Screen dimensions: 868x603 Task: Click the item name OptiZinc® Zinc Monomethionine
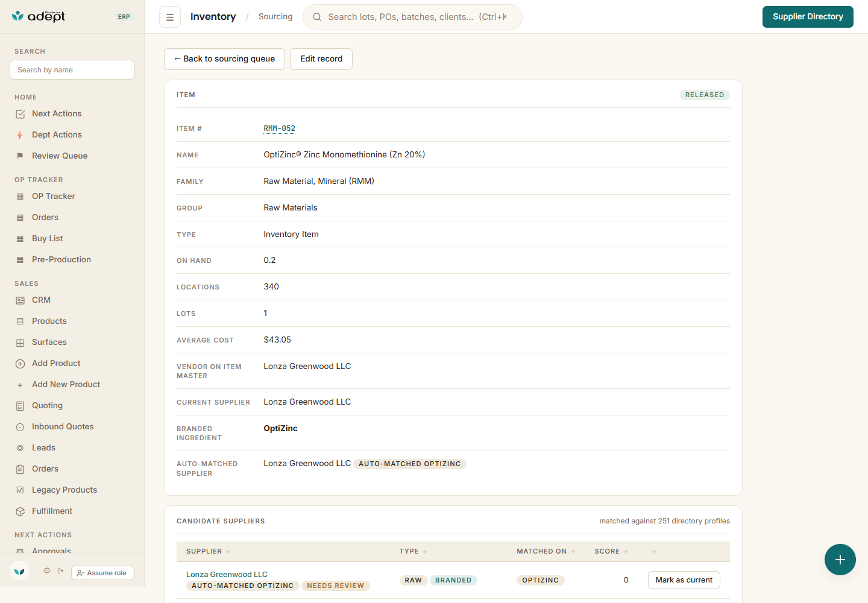tap(344, 155)
